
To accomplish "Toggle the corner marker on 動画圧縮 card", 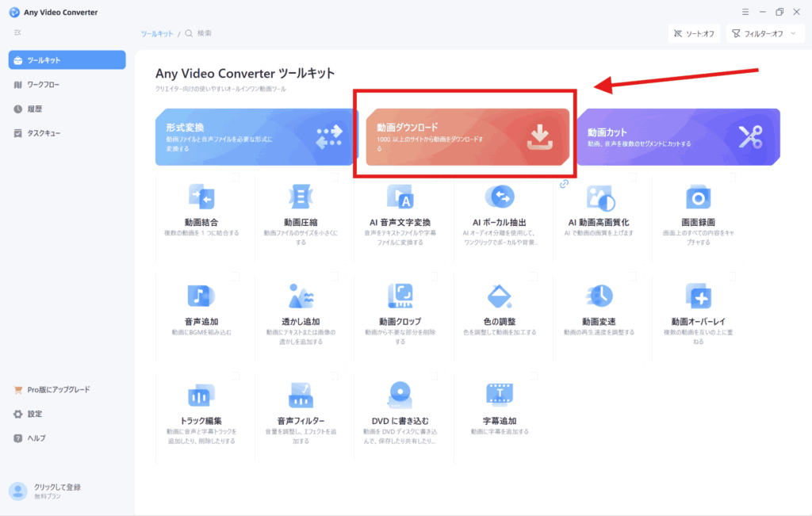I will 335,177.
